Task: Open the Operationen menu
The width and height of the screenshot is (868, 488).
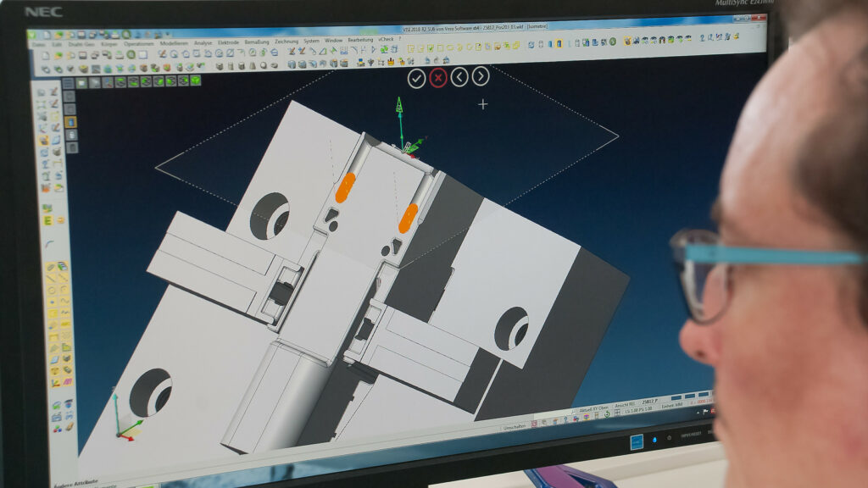Action: tap(138, 44)
